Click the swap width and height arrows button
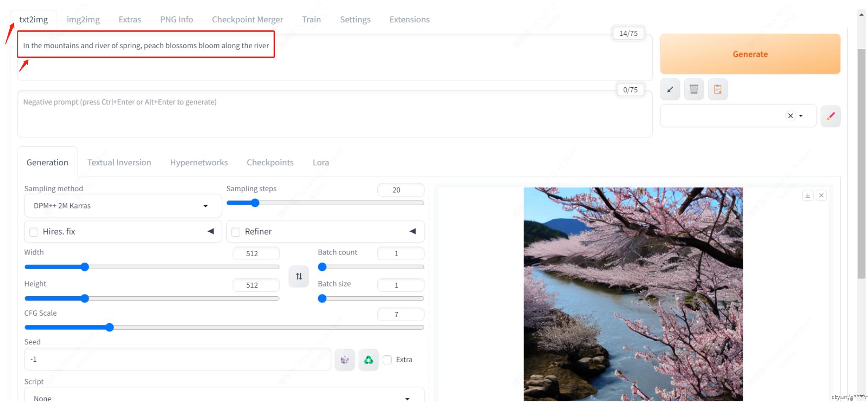868x403 pixels. [x=298, y=276]
